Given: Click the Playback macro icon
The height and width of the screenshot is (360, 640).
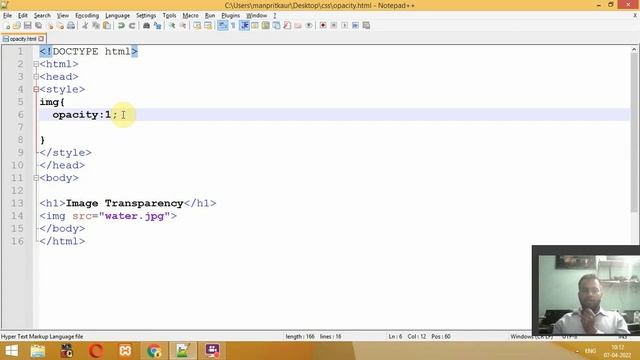Looking at the screenshot, I should [344, 26].
